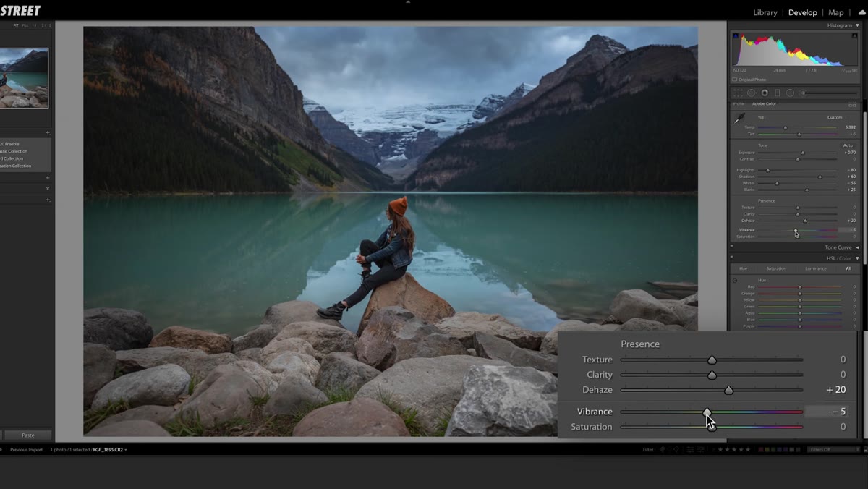Image resolution: width=868 pixels, height=489 pixels.
Task: Click the Contrast slider handle
Action: coord(798,159)
